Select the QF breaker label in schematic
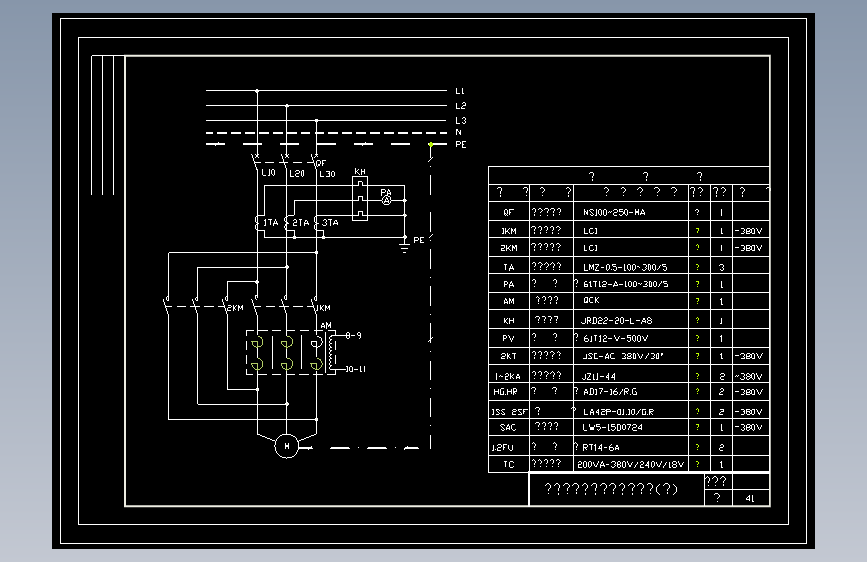 [321, 163]
